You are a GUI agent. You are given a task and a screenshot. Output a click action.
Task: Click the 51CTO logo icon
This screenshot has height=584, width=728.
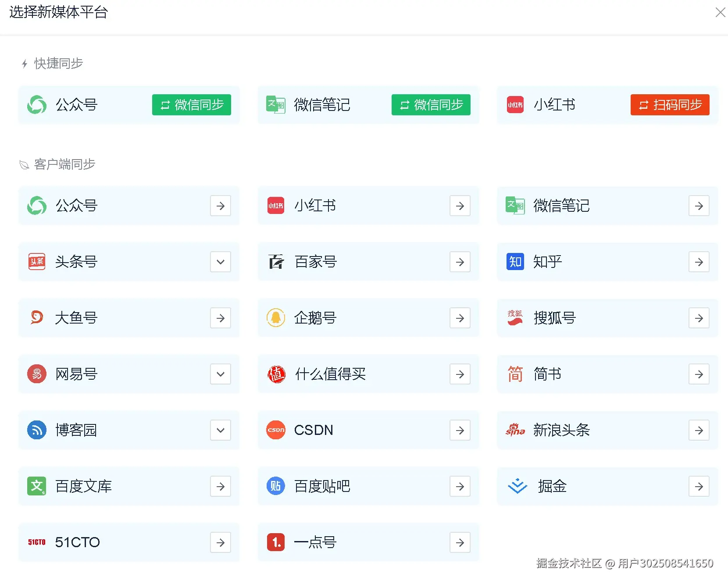(x=37, y=542)
